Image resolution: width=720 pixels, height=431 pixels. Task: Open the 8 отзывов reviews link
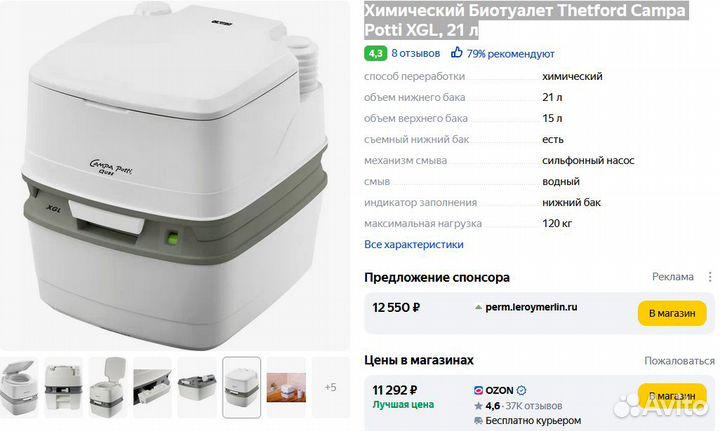click(x=416, y=53)
